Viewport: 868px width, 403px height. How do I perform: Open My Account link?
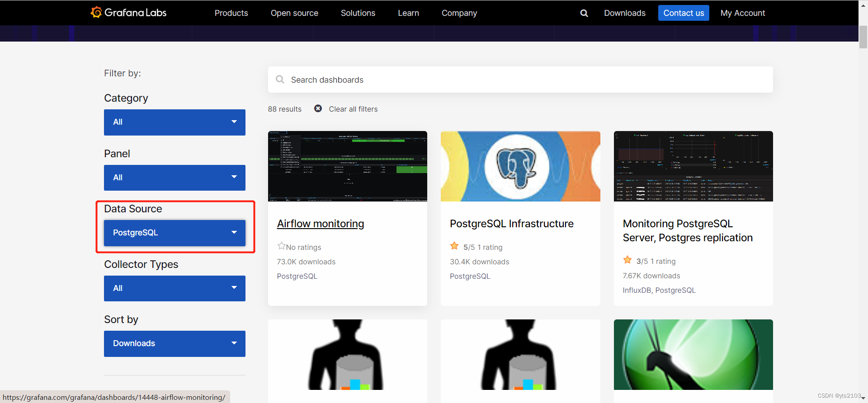point(743,13)
